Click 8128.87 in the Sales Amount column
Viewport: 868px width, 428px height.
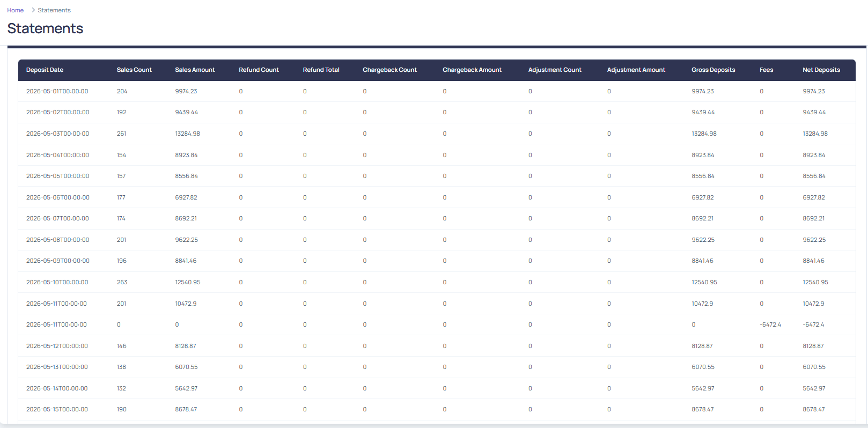click(186, 346)
